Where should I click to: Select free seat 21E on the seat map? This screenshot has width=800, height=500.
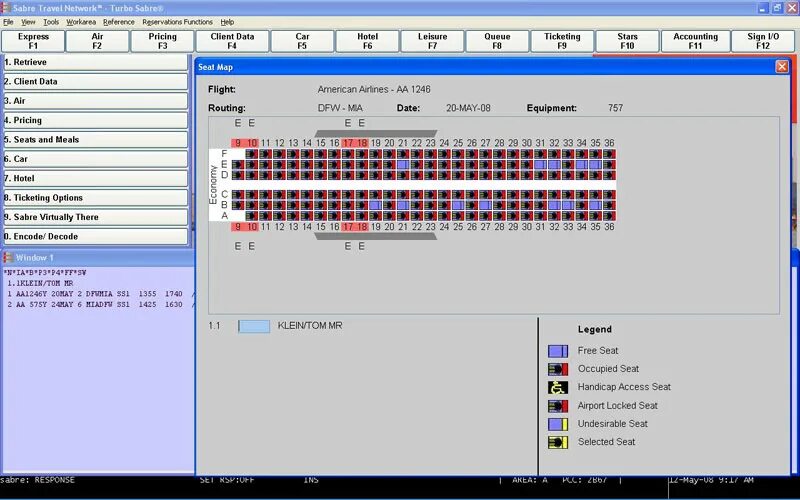[403, 165]
